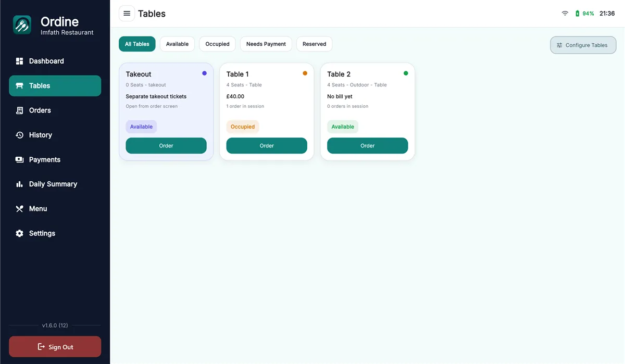Click '0 Seats - takeout' text
This screenshot has width=625, height=364.
click(x=146, y=85)
